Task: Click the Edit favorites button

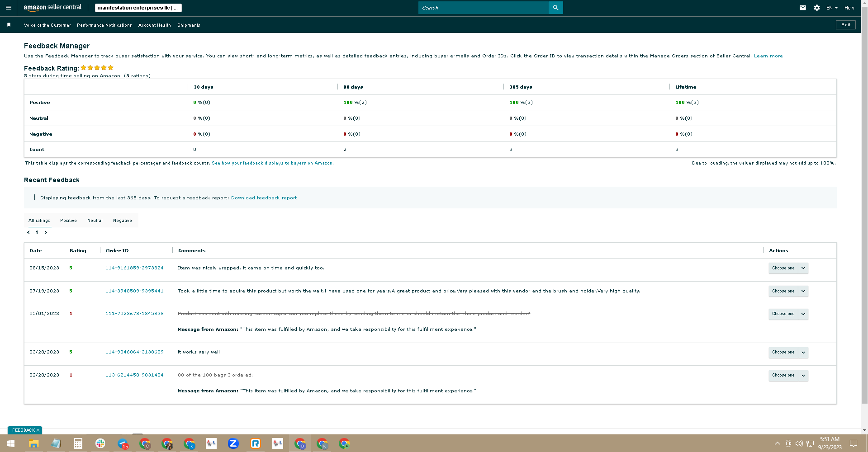Action: [846, 25]
